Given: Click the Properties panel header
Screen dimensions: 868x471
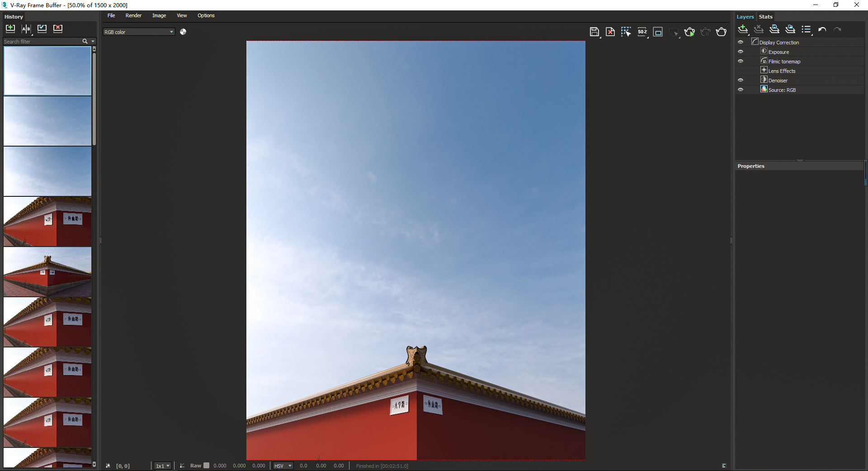Looking at the screenshot, I should (799, 166).
